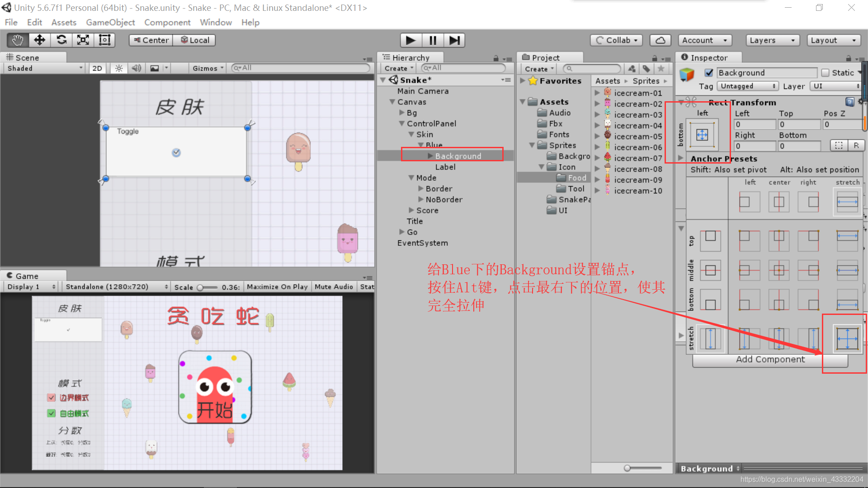The image size is (868, 488).
Task: Open the Layers dropdown in toolbar
Action: tap(773, 40)
